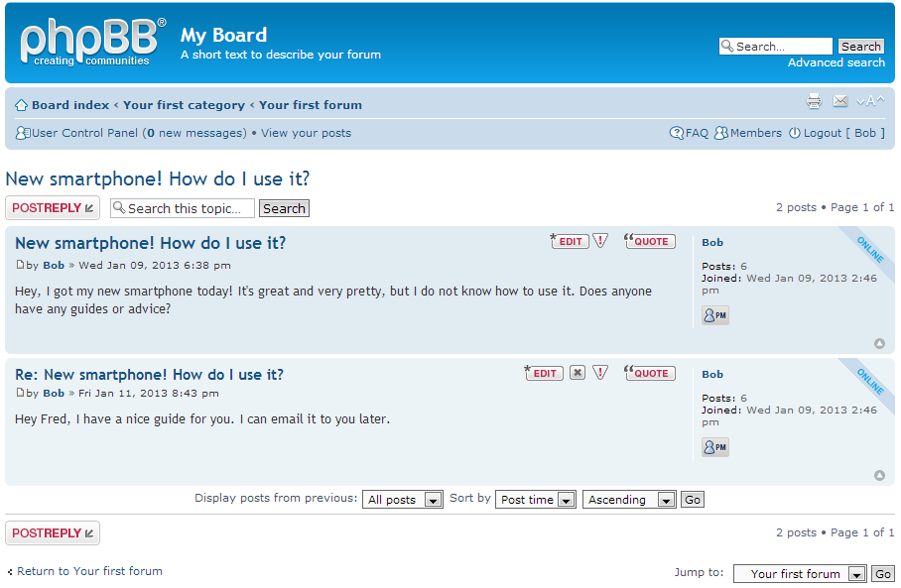Click the change font size icon

click(870, 101)
